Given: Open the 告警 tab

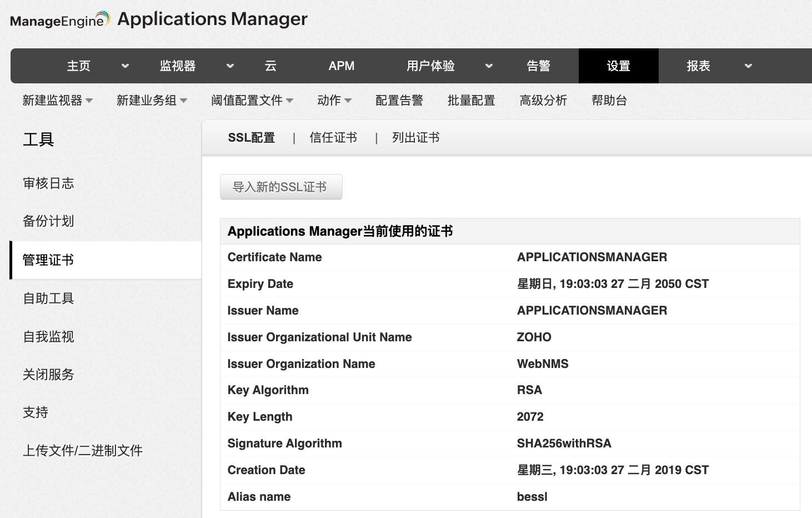Looking at the screenshot, I should coord(538,66).
